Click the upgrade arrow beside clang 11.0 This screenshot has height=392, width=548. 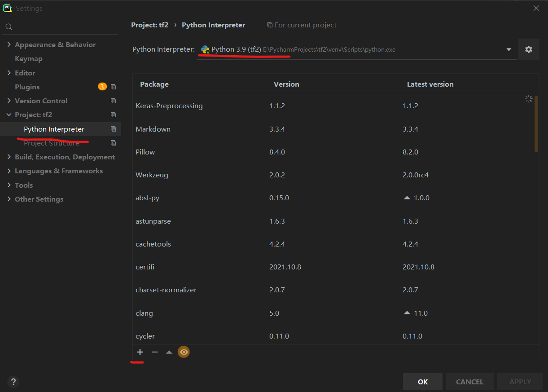coord(407,313)
